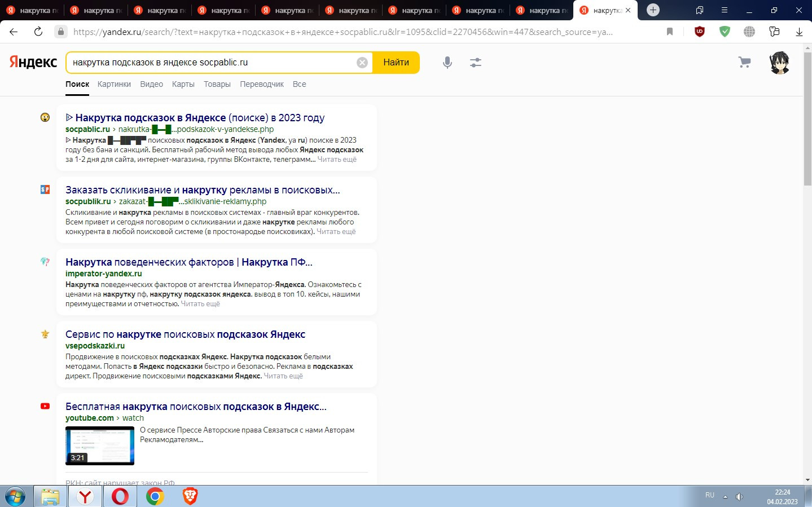The image size is (812, 507).
Task: Expand Читать ещё under the socpublik.ru snippet
Action: tap(336, 232)
